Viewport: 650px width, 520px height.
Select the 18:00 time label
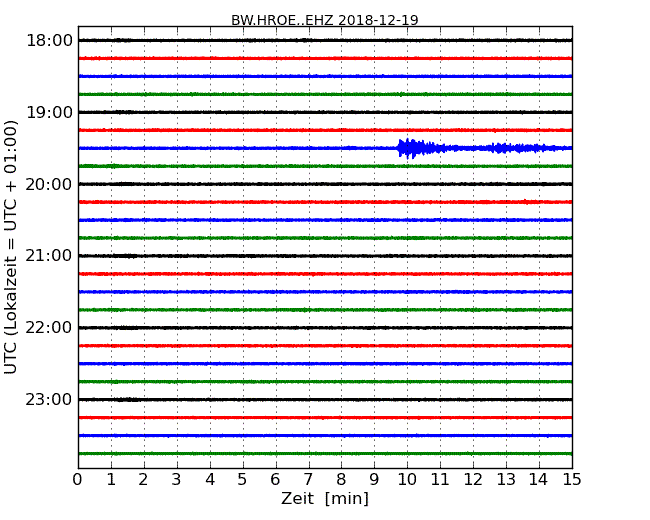tap(49, 41)
